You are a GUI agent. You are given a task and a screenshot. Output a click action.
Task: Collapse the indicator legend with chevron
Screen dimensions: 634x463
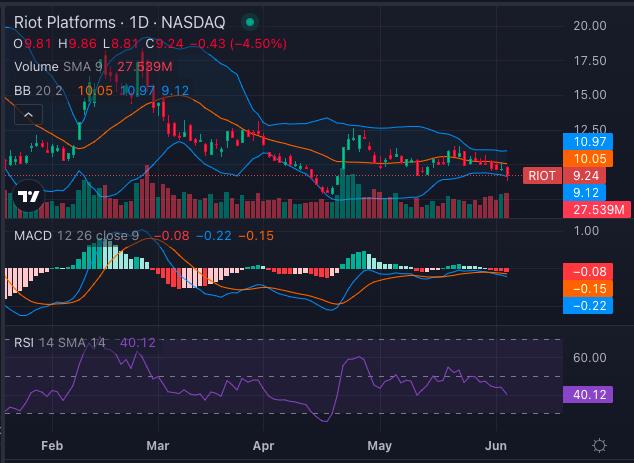click(28, 115)
